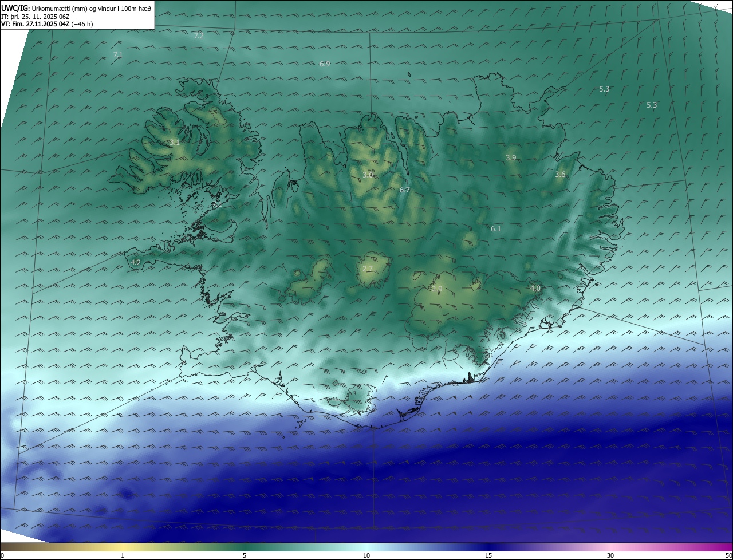Select the 4.2 value on the western peninsula
This screenshot has height=560, width=733.
click(x=136, y=263)
